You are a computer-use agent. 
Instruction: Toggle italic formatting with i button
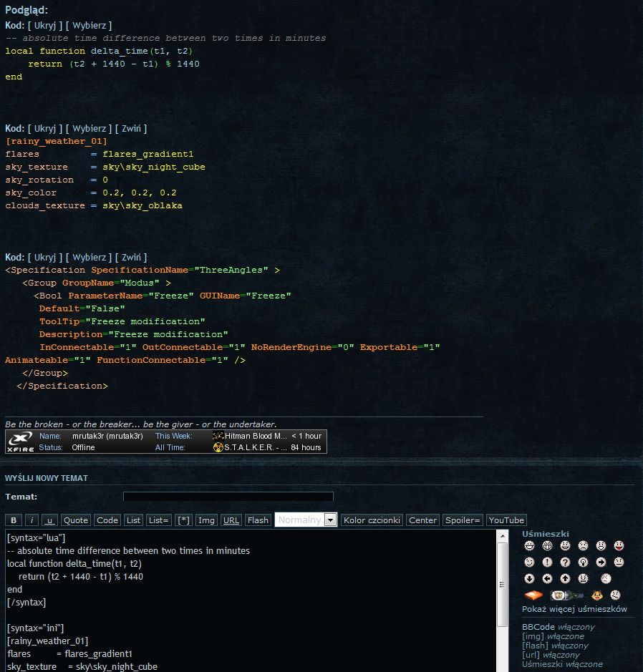click(32, 520)
